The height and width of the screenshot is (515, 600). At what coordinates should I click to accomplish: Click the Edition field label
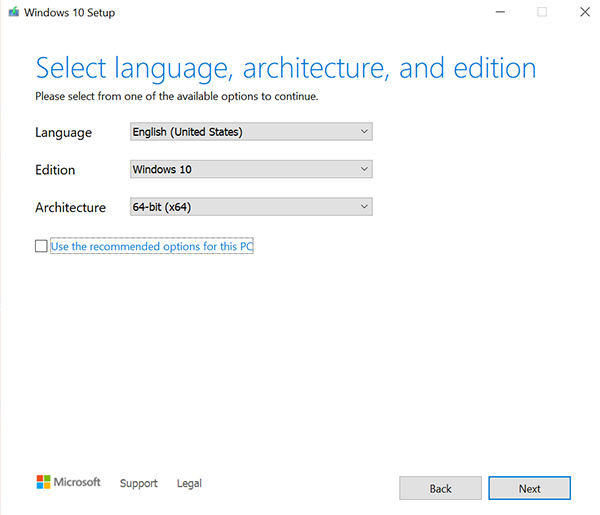[x=55, y=170]
